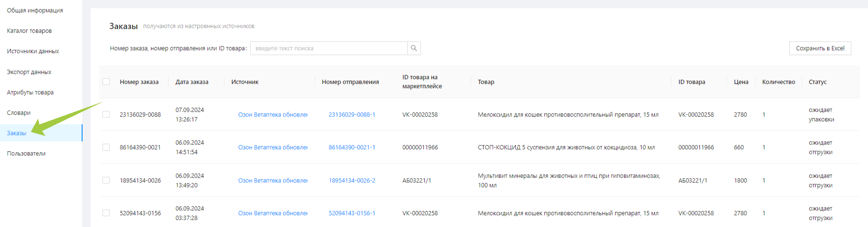Open shipment link 86164390-0021-1
This screenshot has height=227, width=868.
pyautogui.click(x=352, y=147)
